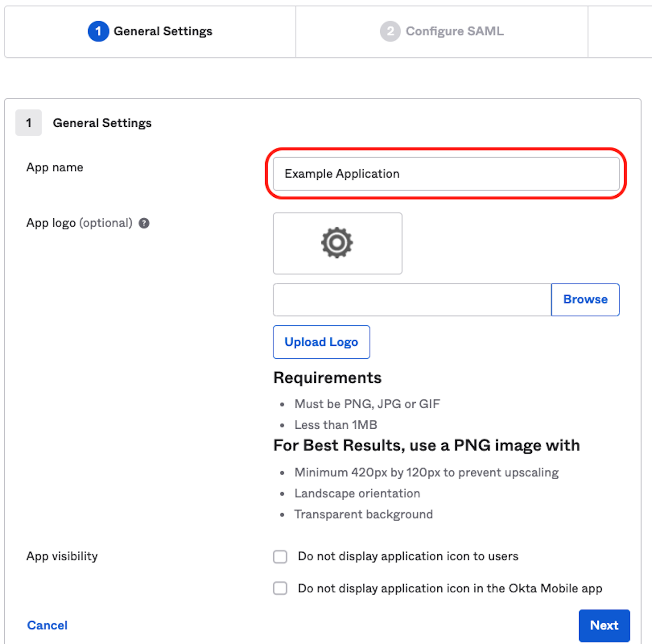
Task: Click the 'Requirements' heading text
Action: point(327,378)
